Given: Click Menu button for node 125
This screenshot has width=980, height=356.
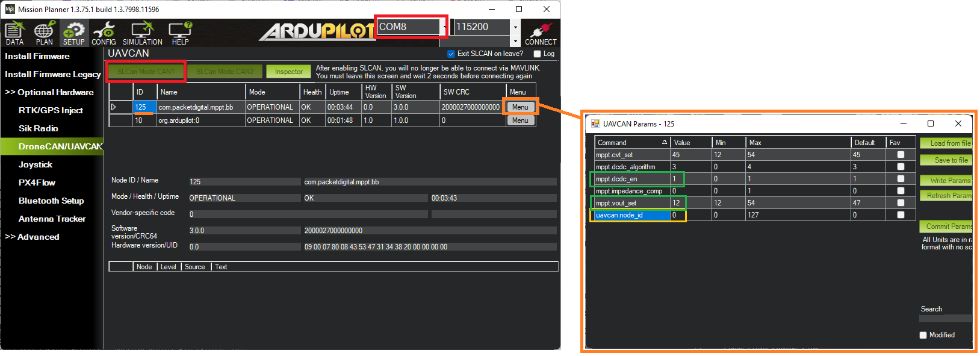Looking at the screenshot, I should (x=520, y=107).
